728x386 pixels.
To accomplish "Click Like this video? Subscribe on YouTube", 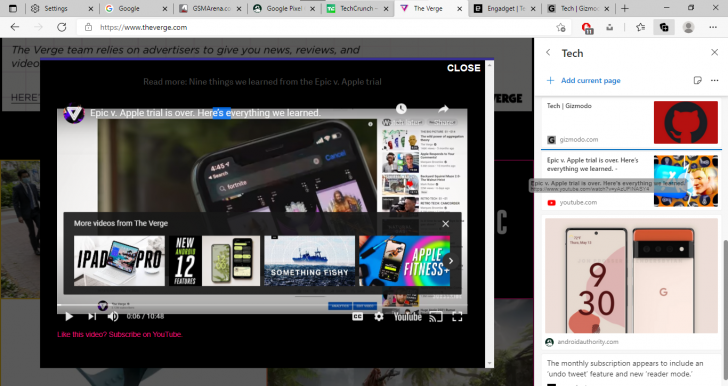I will 120,334.
